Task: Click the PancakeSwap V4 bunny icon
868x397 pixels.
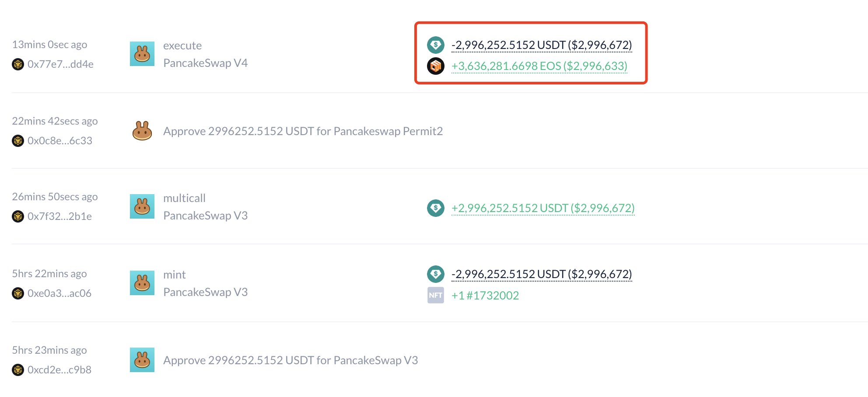Action: pos(141,53)
